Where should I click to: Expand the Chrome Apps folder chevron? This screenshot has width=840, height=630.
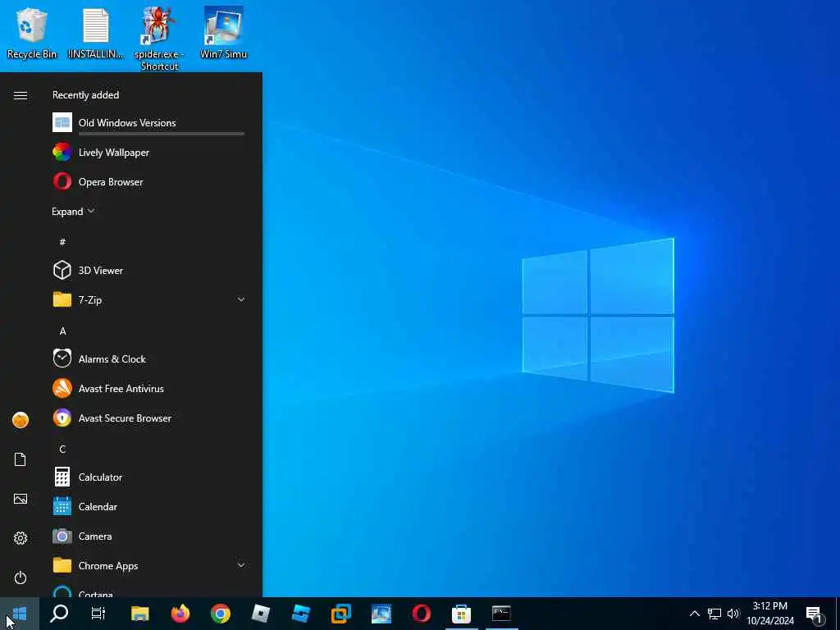tap(241, 565)
